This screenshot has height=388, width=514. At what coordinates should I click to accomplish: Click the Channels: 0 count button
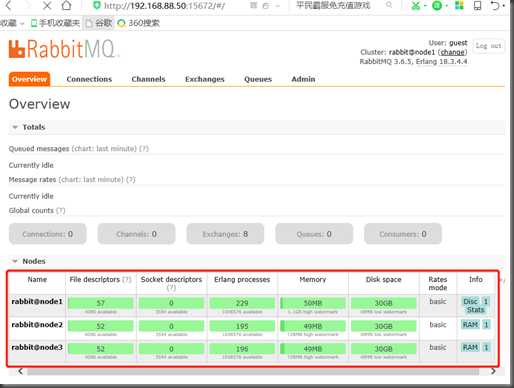pos(136,234)
